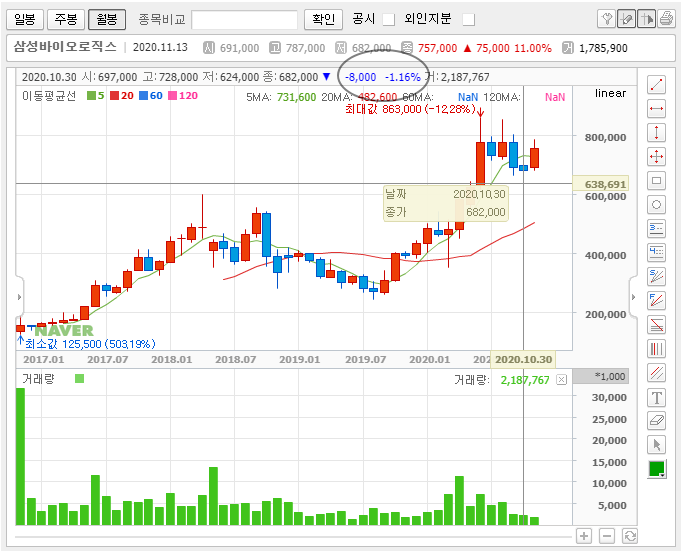The image size is (687, 551).
Task: Click the 2020.10.30 date marker
Action: pos(523,360)
